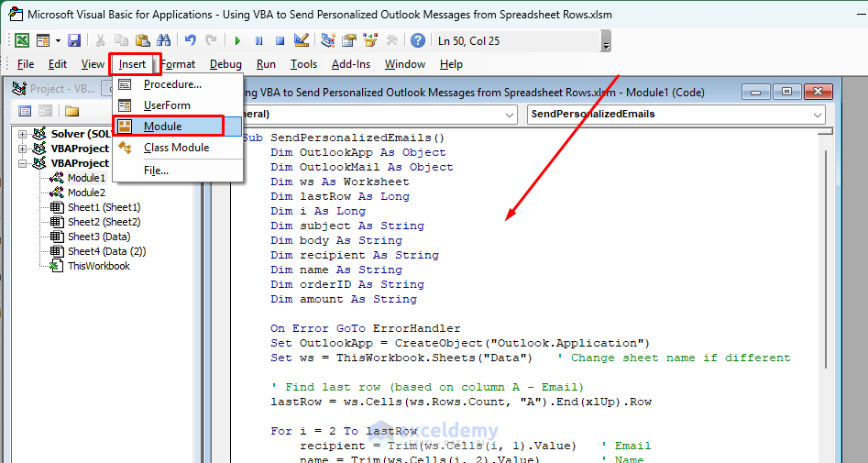Click the Find binoculars icon
Screen dimensions: 868x463
[x=163, y=40]
